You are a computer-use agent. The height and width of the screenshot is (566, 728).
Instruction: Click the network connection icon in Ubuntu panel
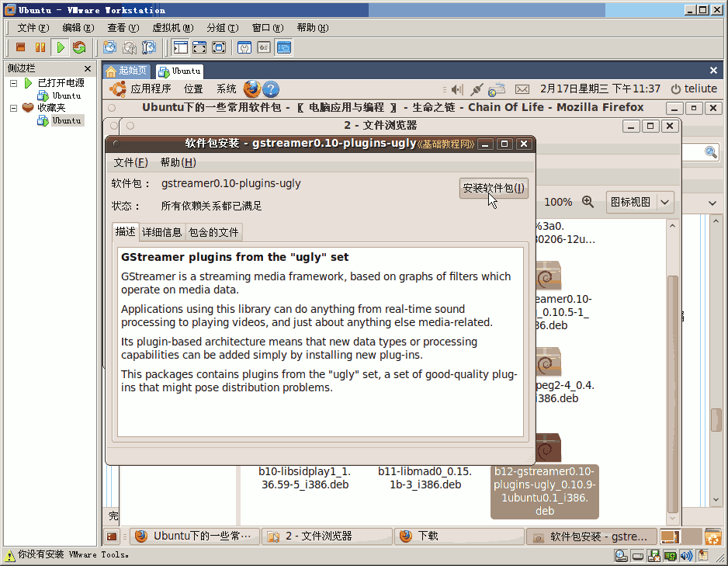tap(477, 89)
